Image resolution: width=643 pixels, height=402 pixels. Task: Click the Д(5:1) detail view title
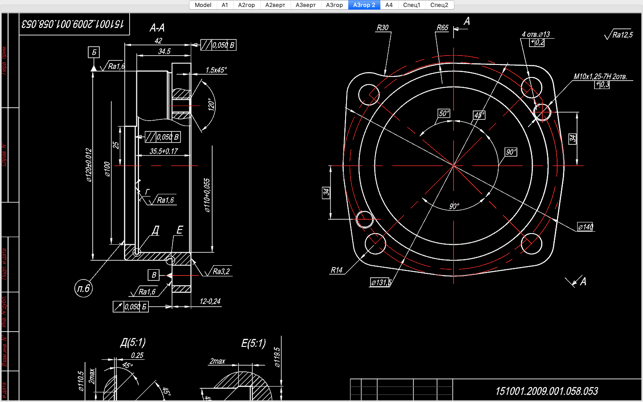[x=132, y=342]
